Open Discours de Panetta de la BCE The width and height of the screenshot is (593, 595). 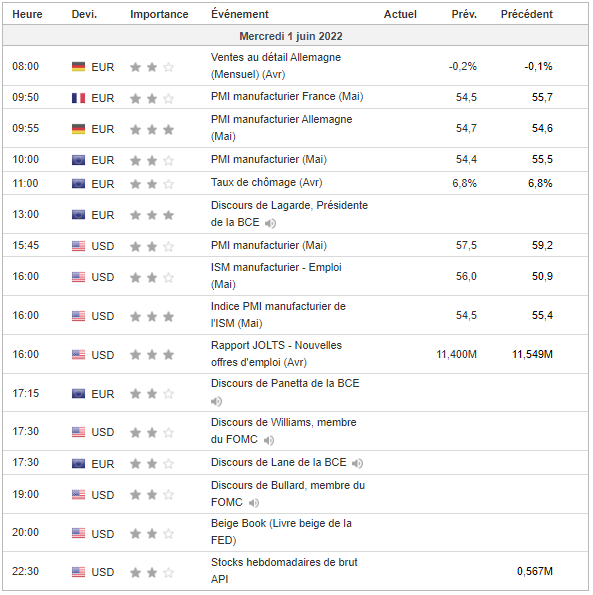(285, 384)
